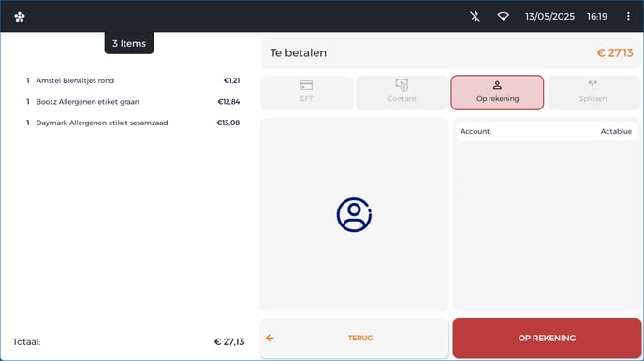Click the credit card EFT icon

coord(306,85)
